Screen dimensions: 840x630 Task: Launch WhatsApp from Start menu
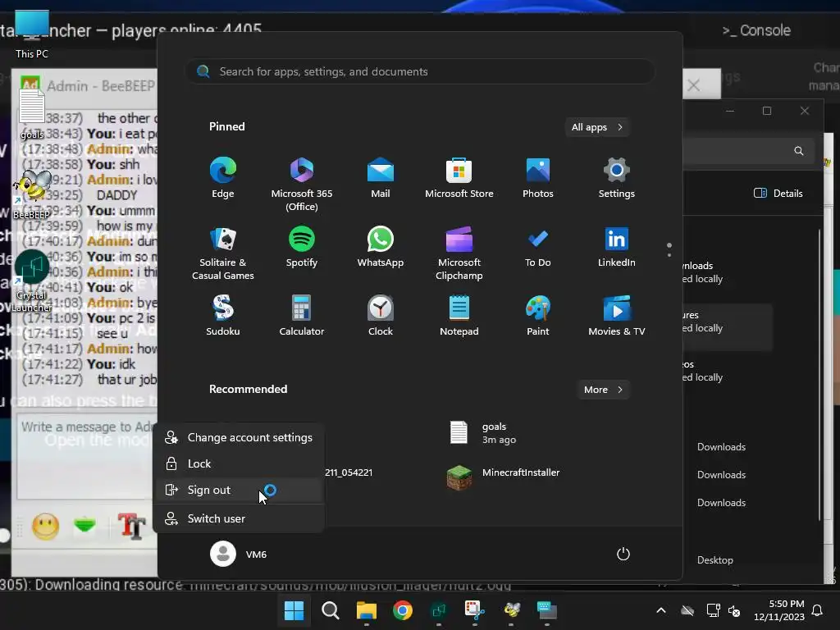click(x=381, y=248)
